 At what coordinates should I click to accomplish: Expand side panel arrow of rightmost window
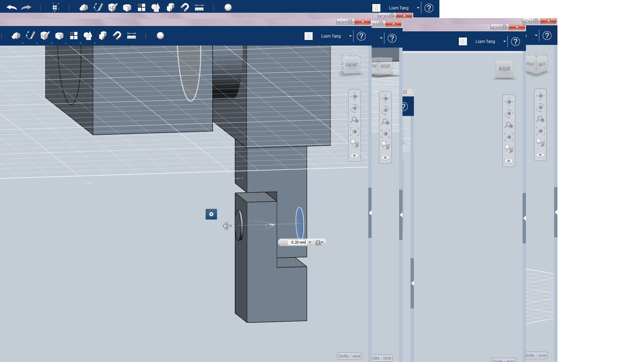[556, 212]
